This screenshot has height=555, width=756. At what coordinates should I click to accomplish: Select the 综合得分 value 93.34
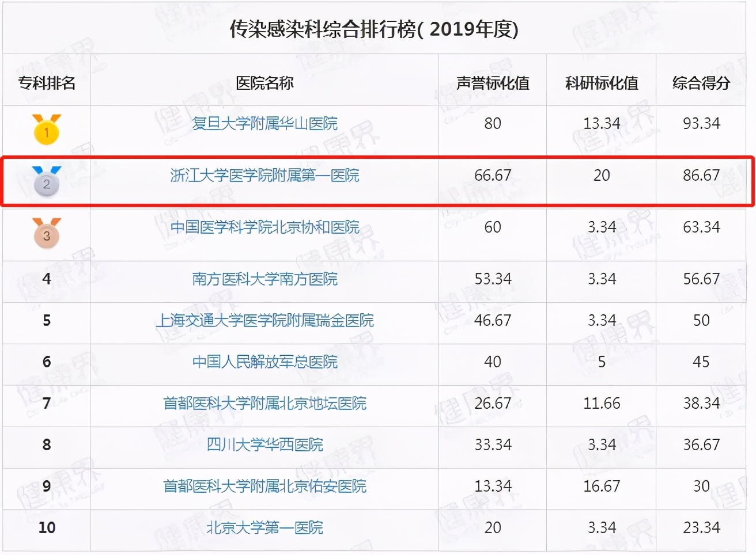click(x=701, y=123)
